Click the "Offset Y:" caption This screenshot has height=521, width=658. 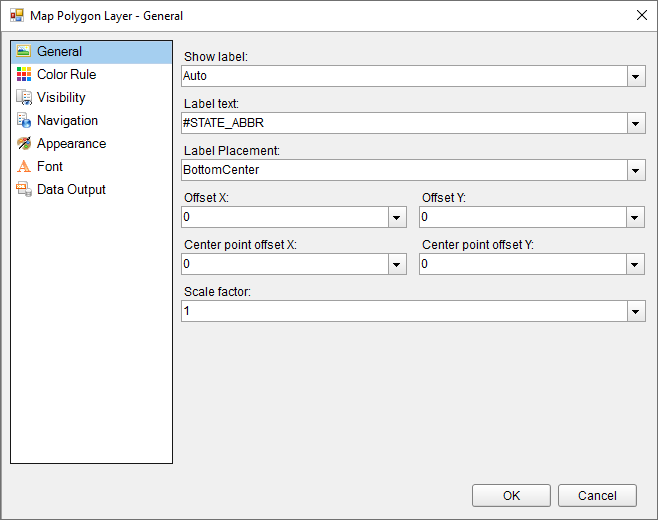tap(444, 198)
